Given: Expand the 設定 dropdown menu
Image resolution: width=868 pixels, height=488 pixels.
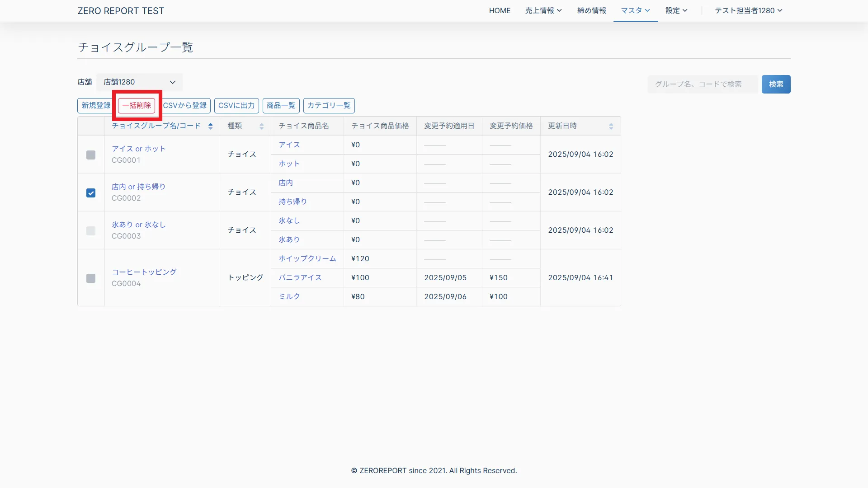Looking at the screenshot, I should pyautogui.click(x=676, y=10).
